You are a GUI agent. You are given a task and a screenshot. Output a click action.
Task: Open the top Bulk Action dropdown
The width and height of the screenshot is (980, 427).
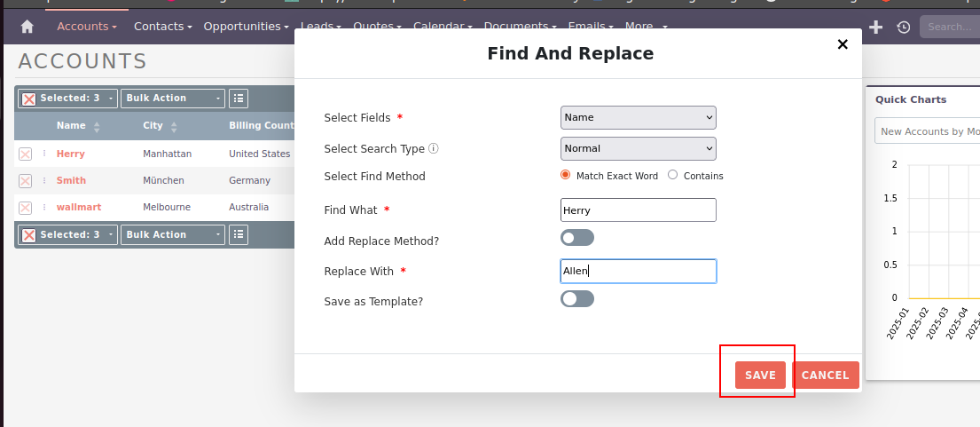(x=172, y=99)
